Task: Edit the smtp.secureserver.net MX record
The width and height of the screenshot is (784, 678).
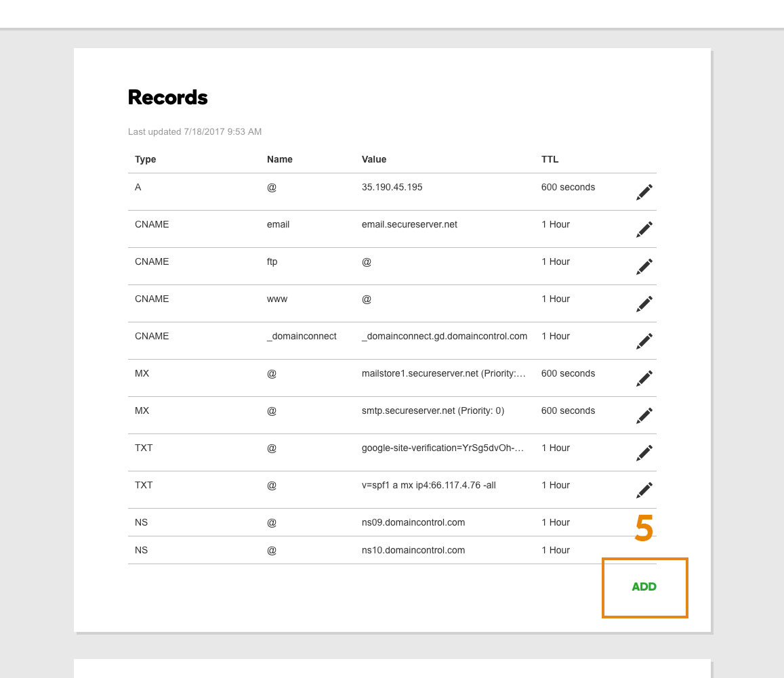Action: point(644,415)
